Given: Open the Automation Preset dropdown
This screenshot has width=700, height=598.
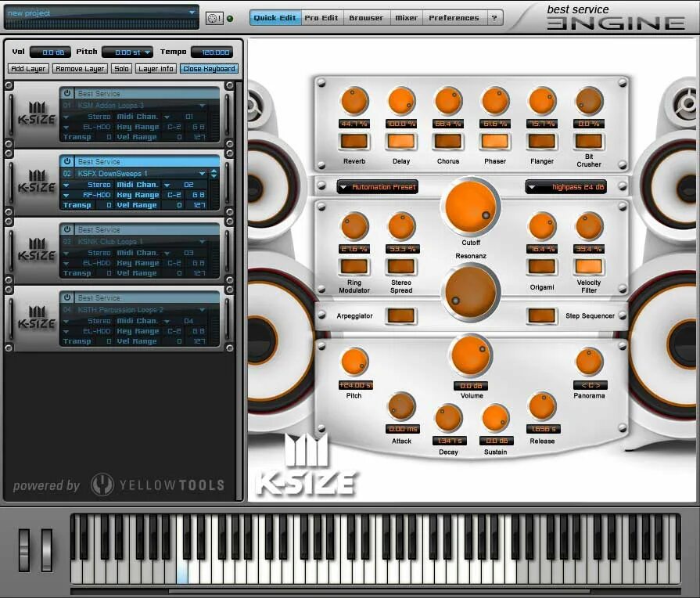Looking at the screenshot, I should coord(378,187).
